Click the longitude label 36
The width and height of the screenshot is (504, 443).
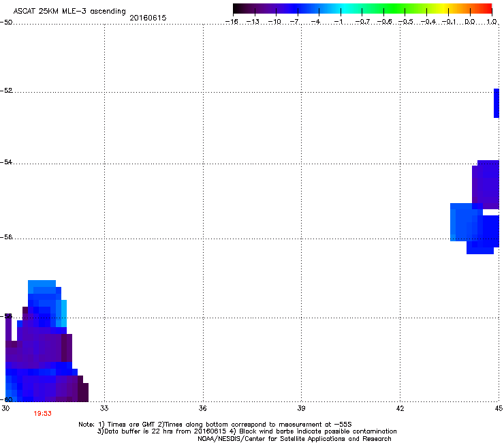click(x=203, y=408)
